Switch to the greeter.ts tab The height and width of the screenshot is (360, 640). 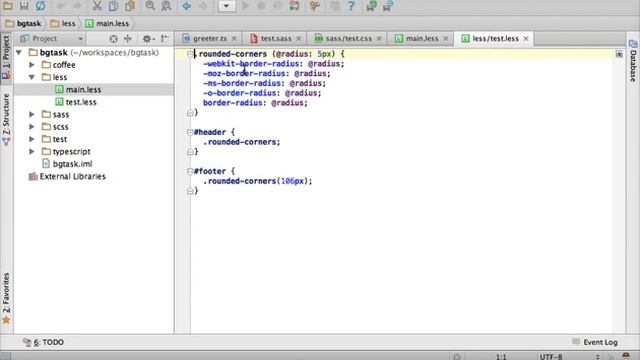point(210,38)
